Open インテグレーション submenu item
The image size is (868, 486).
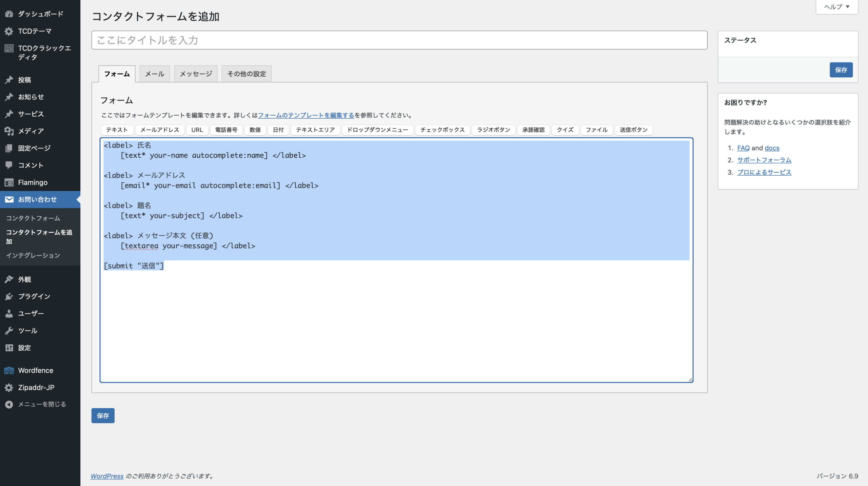click(x=33, y=255)
